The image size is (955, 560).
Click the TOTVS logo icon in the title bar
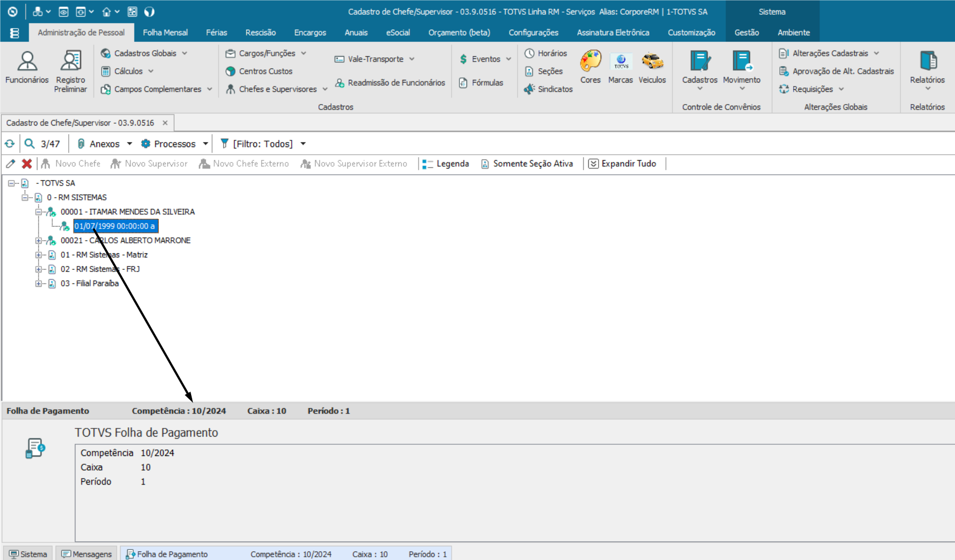13,12
